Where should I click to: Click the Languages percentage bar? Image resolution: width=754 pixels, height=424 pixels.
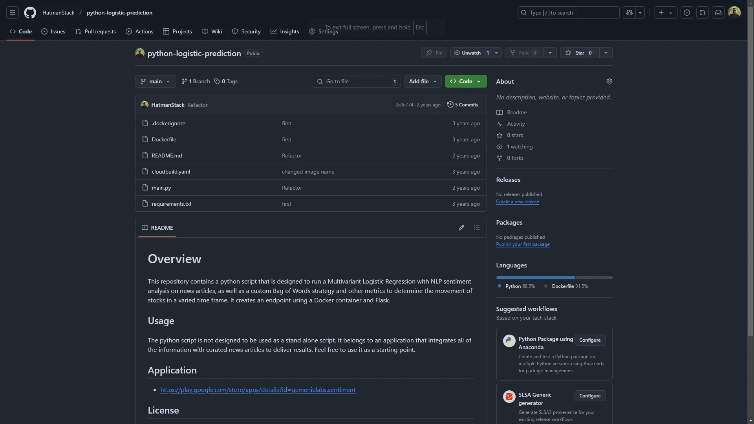(554, 277)
